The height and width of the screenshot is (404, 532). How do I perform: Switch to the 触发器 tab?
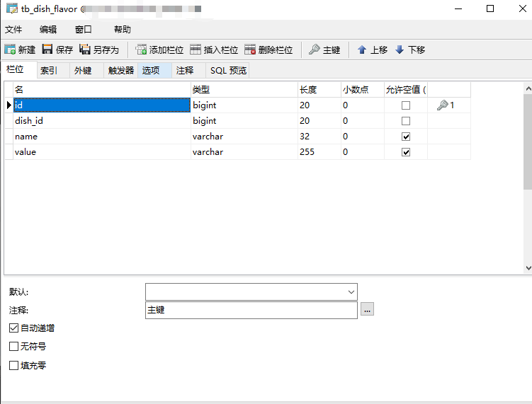point(121,71)
